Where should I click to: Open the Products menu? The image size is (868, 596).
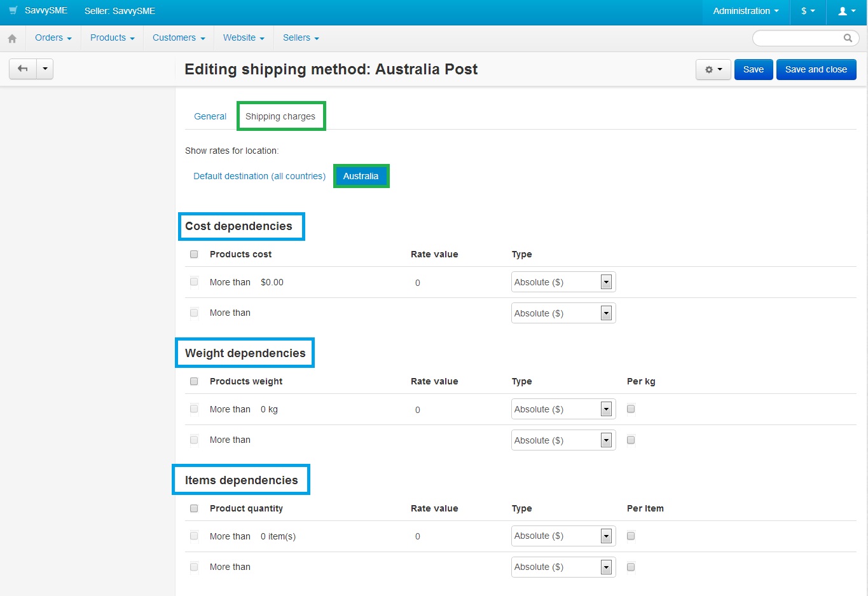click(x=113, y=38)
